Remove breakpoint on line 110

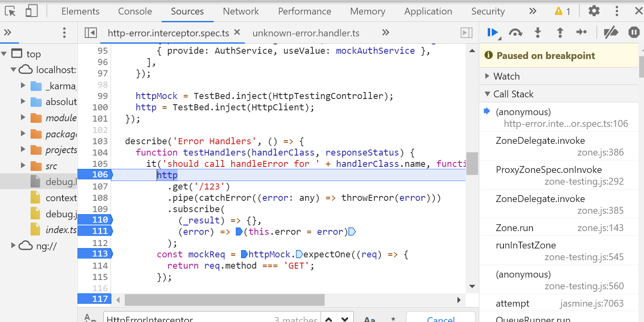click(x=95, y=220)
